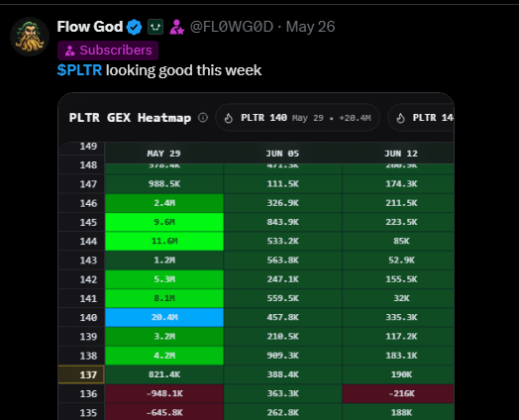Click the Flow God display name
This screenshot has height=420, width=519.
(90, 27)
